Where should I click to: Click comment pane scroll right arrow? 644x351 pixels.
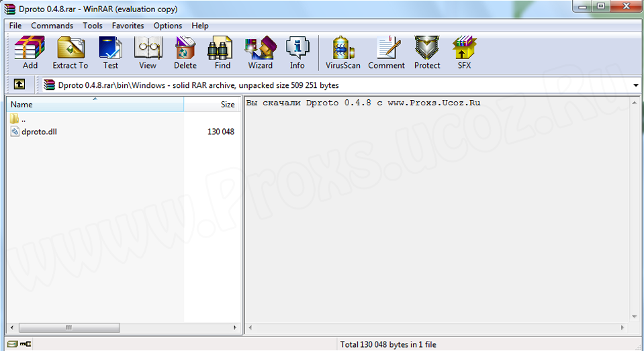623,328
